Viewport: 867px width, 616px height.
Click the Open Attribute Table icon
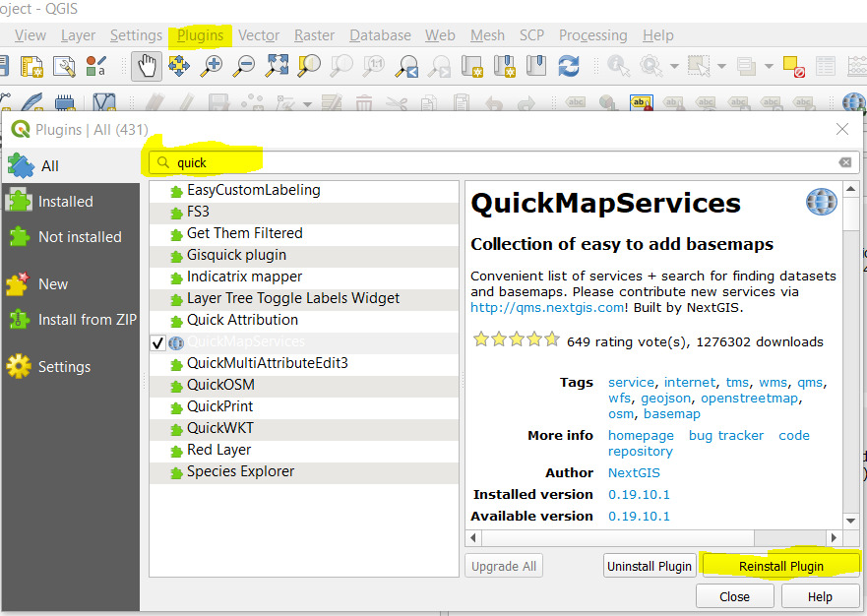(x=826, y=66)
